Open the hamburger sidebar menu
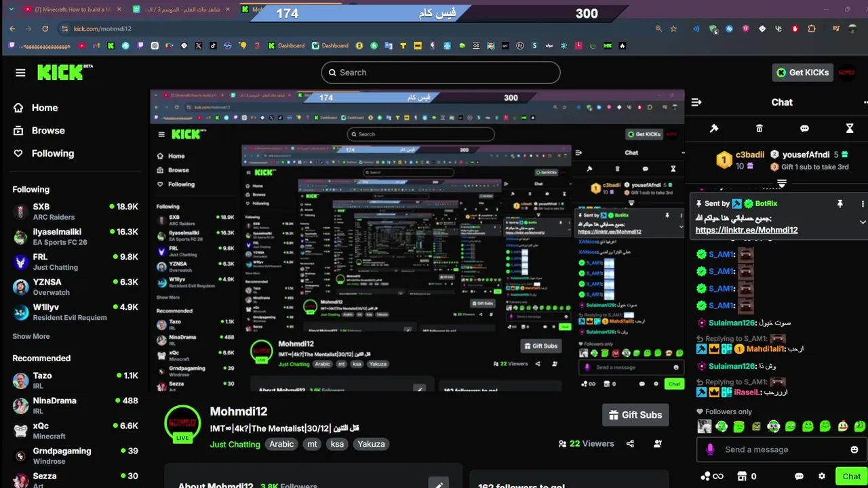This screenshot has height=488, width=868. [x=20, y=73]
